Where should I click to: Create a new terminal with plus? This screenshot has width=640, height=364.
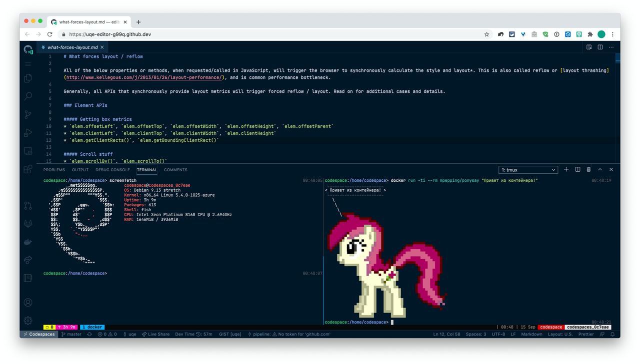coord(566,169)
